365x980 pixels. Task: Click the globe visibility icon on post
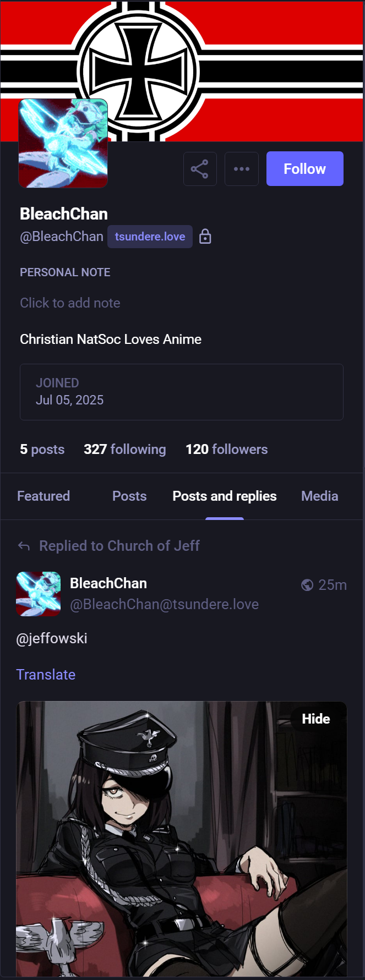(307, 585)
